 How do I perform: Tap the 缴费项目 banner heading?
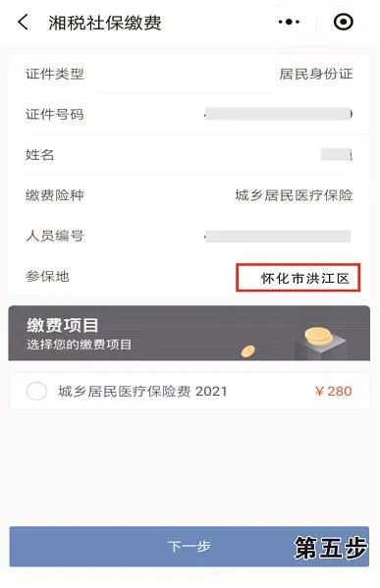[x=63, y=325]
